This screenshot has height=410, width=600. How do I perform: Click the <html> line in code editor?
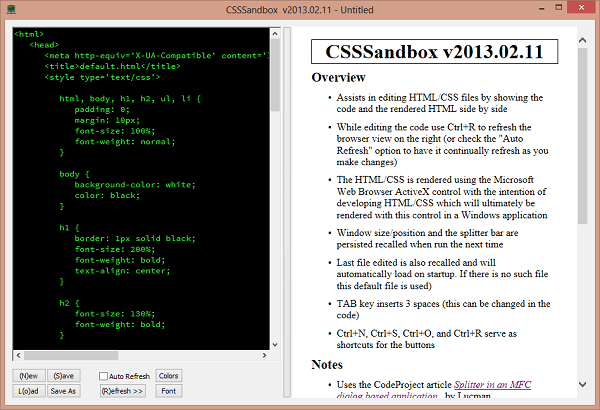pyautogui.click(x=29, y=34)
